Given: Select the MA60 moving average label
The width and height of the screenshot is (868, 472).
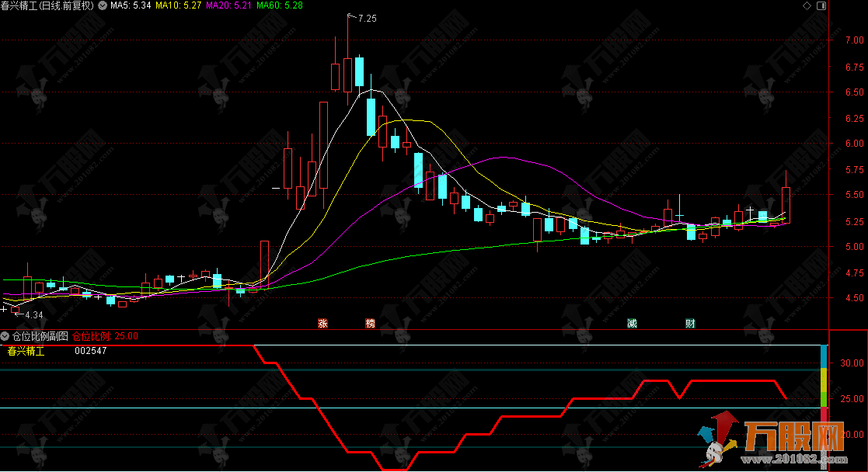Looking at the screenshot, I should click(x=280, y=5).
